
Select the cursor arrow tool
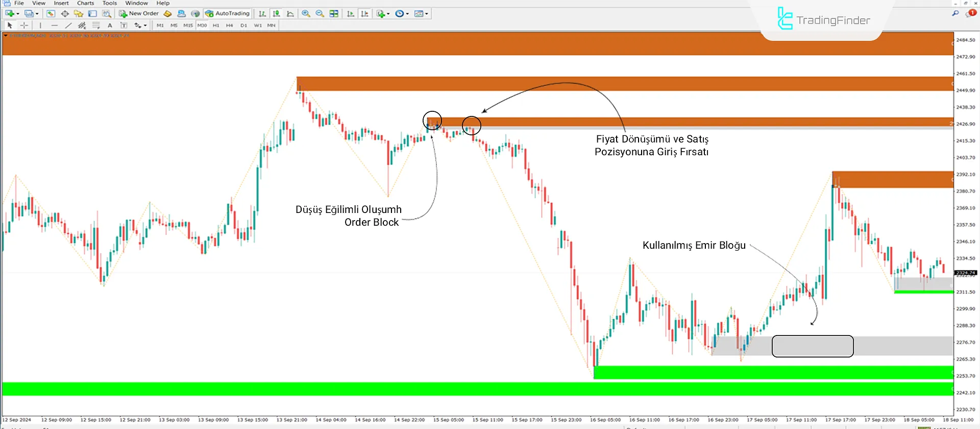[10, 25]
